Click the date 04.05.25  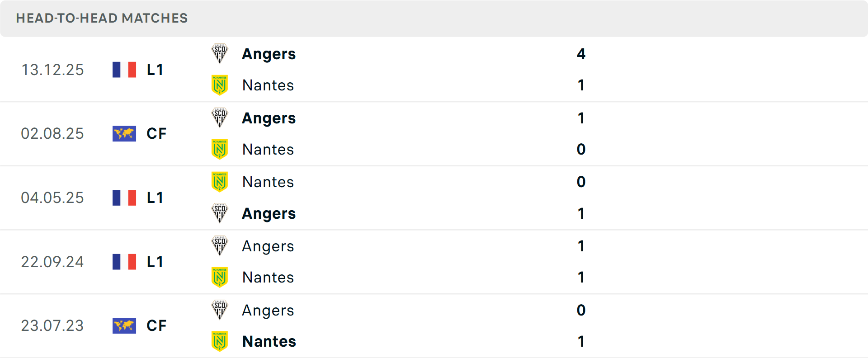[x=52, y=198]
